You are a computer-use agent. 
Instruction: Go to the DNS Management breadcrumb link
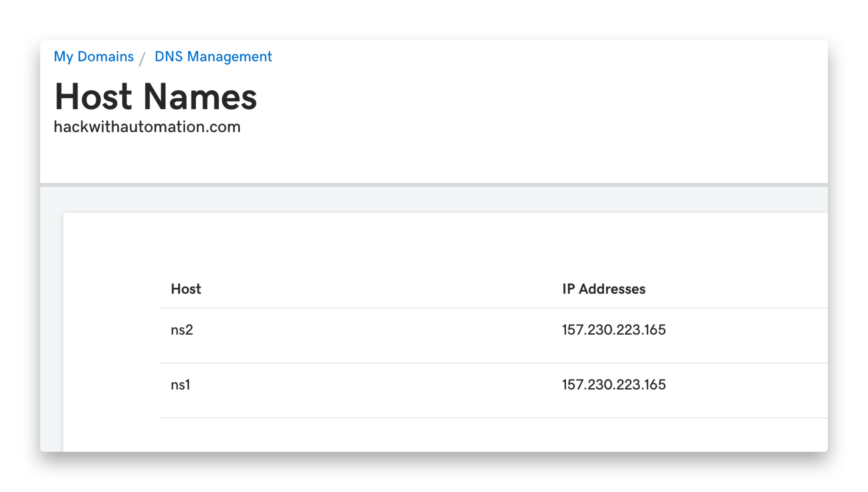click(213, 56)
